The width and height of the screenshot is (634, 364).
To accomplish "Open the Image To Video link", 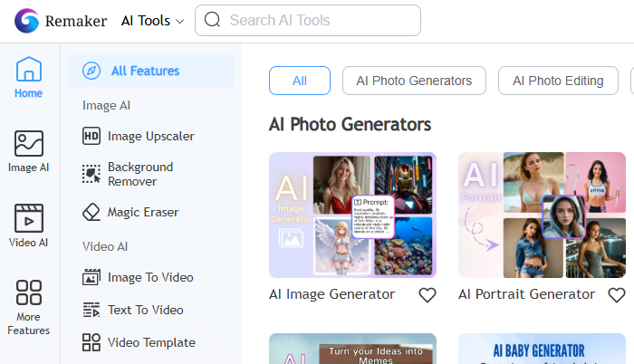I will coord(150,277).
